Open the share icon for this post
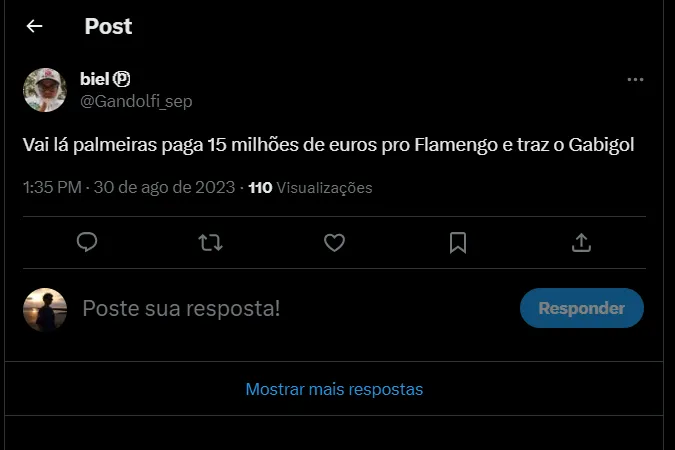The image size is (675, 450). tap(581, 242)
